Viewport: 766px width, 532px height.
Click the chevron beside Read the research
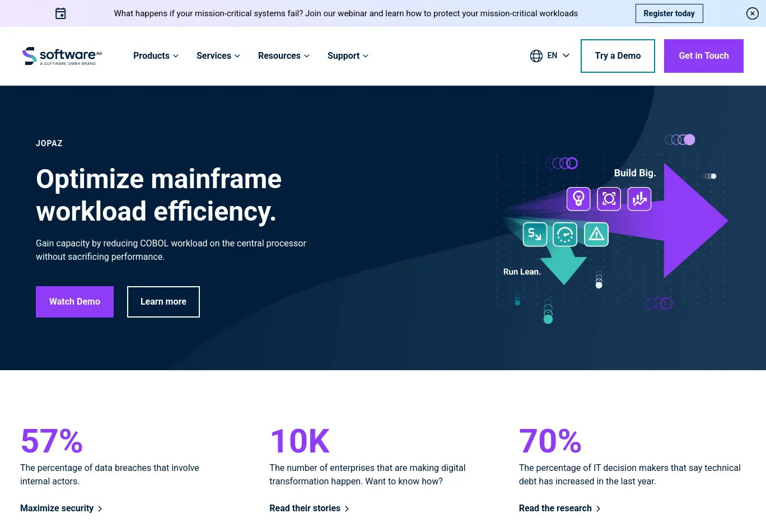[x=598, y=508]
